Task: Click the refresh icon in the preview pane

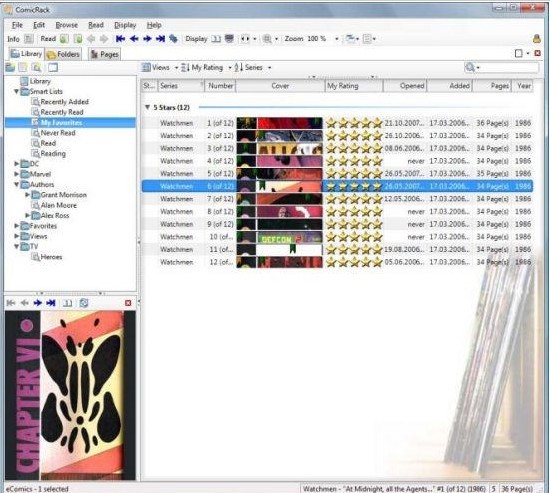Action: click(84, 303)
